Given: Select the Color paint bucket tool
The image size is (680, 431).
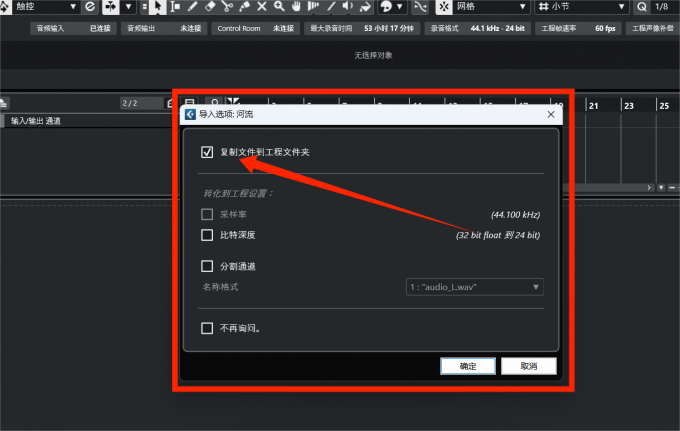Looking at the screenshot, I should pos(365,7).
